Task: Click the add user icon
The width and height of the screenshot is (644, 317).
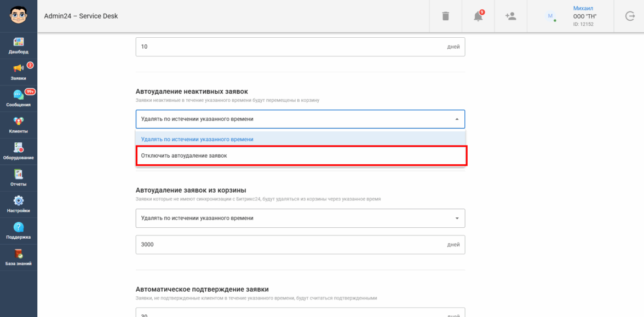Action: (510, 16)
